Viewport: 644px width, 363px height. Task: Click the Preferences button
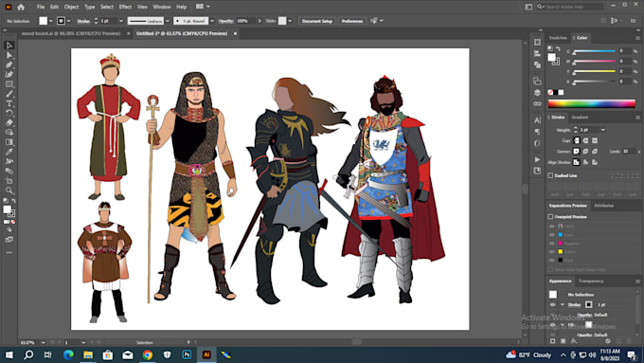coord(352,21)
